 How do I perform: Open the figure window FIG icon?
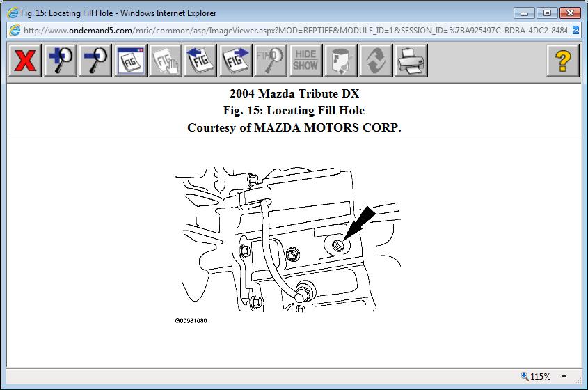click(130, 61)
